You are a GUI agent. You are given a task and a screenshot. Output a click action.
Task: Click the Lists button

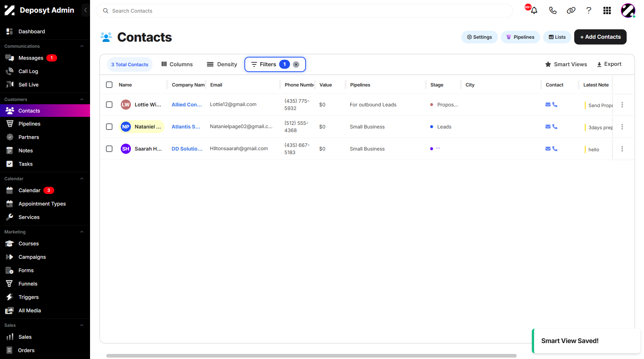(x=557, y=37)
